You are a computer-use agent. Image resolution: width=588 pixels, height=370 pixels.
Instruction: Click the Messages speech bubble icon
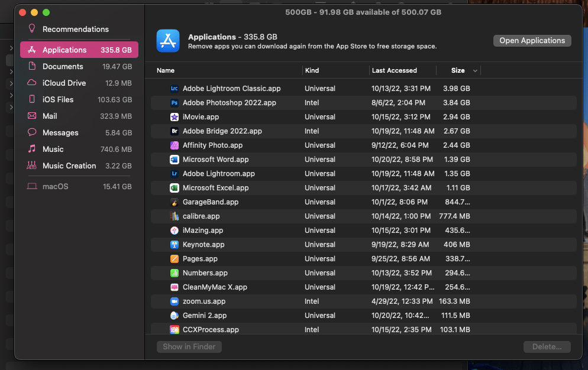pyautogui.click(x=32, y=132)
